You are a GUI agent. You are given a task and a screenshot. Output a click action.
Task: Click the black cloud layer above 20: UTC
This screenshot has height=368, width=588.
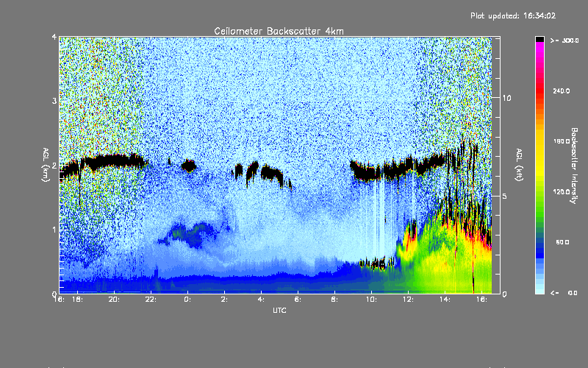(112, 161)
